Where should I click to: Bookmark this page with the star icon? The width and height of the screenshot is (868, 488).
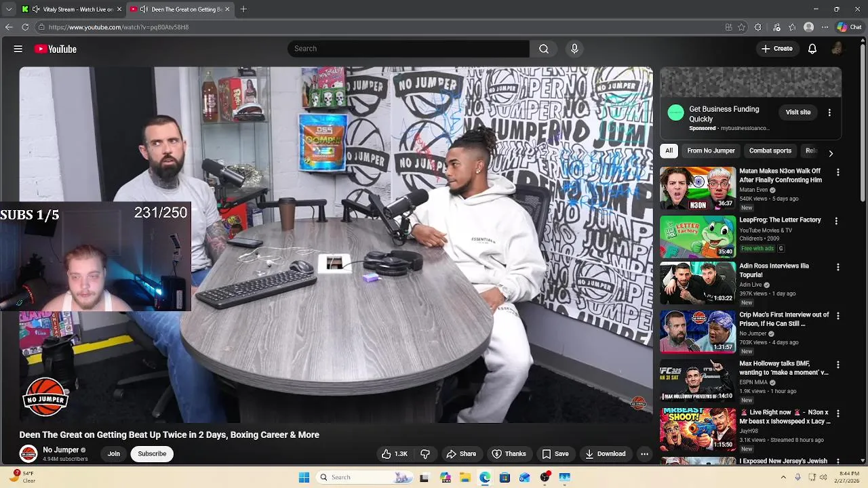[x=742, y=27]
